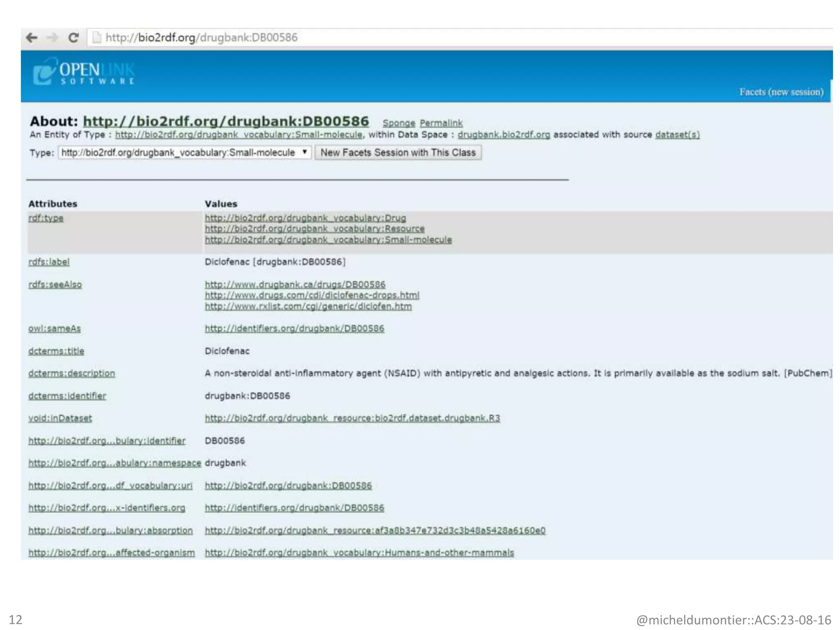
Task: Click New Facets Session with This Class
Action: coord(397,153)
